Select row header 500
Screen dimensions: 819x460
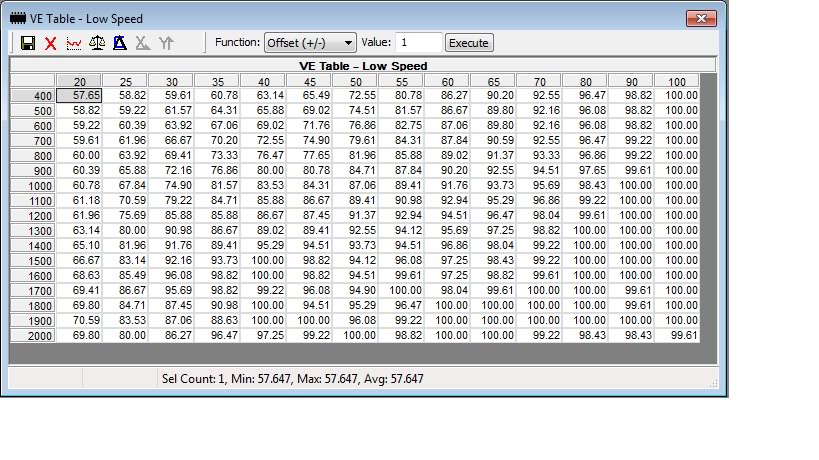click(x=32, y=111)
